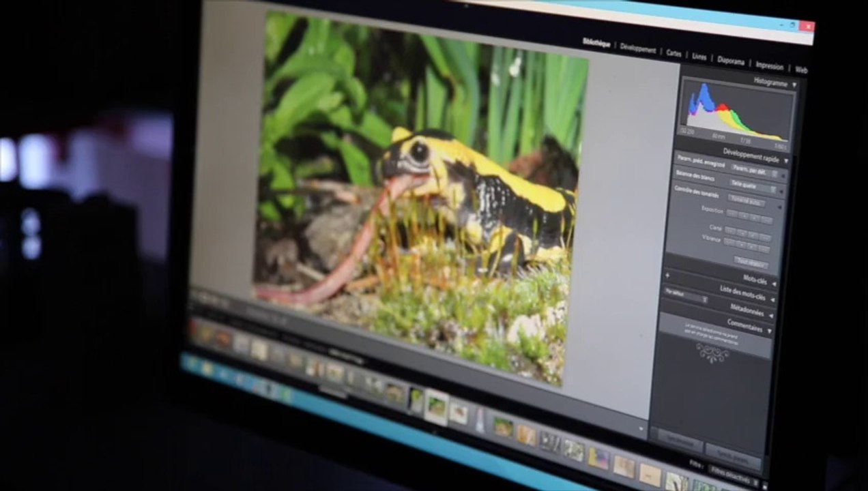Expand the Liste des mots-clés panel
The image size is (868, 491).
773,299
